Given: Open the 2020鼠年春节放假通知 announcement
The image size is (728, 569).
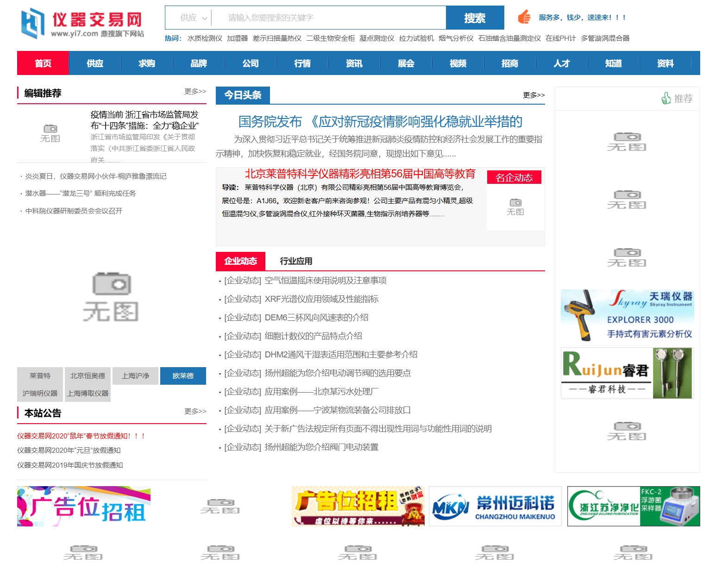Looking at the screenshot, I should (82, 436).
